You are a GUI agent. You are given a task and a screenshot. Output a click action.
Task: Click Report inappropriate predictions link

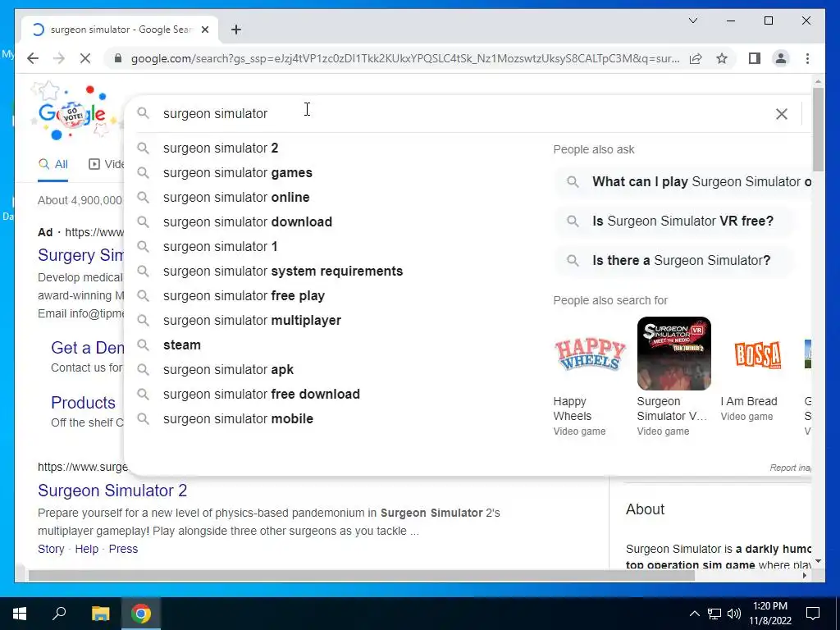click(791, 468)
